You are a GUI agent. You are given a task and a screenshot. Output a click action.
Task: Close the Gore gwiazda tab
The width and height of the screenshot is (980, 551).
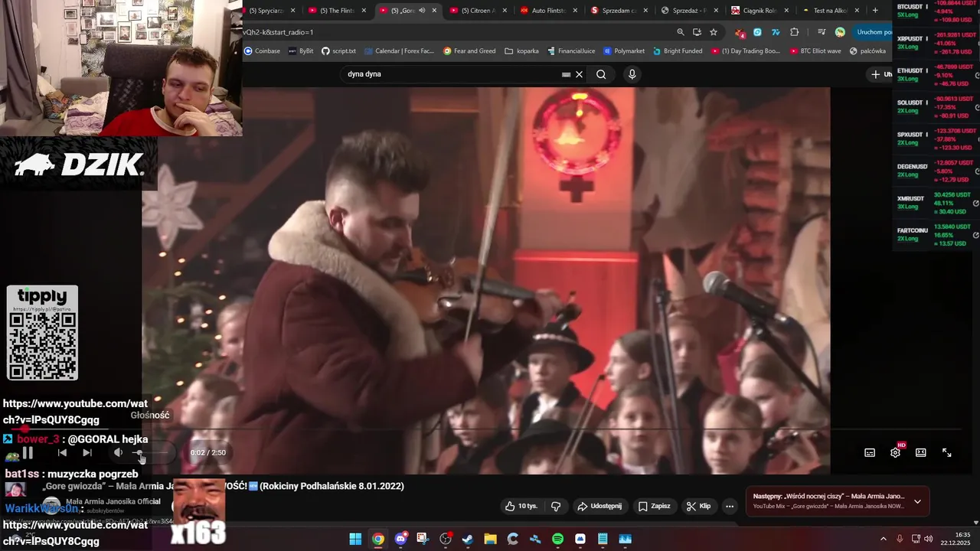pyautogui.click(x=434, y=11)
